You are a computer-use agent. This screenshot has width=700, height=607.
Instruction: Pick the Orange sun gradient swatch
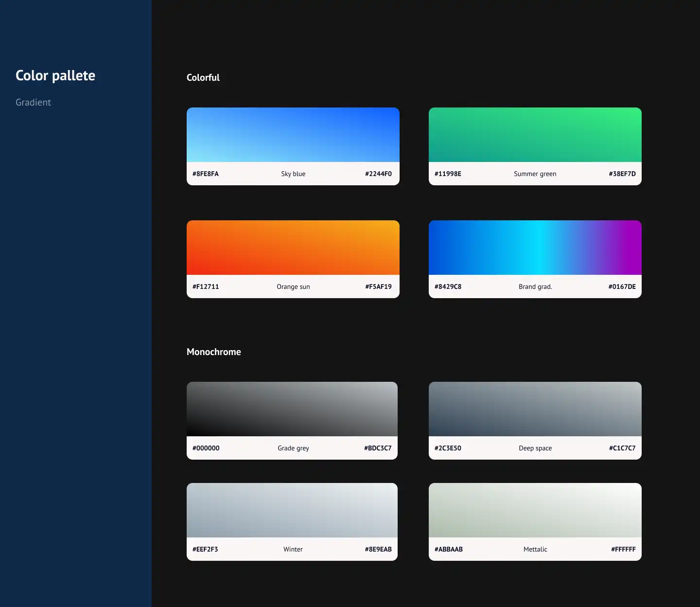click(293, 248)
